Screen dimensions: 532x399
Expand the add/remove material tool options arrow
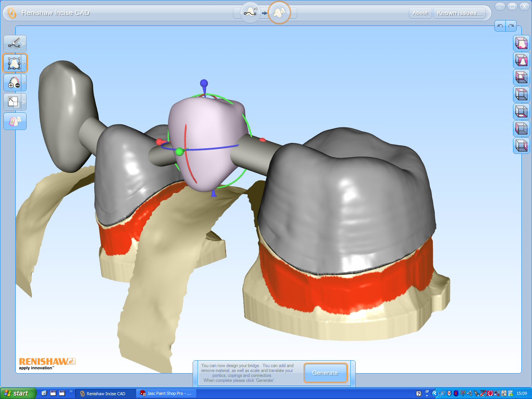pyautogui.click(x=24, y=82)
